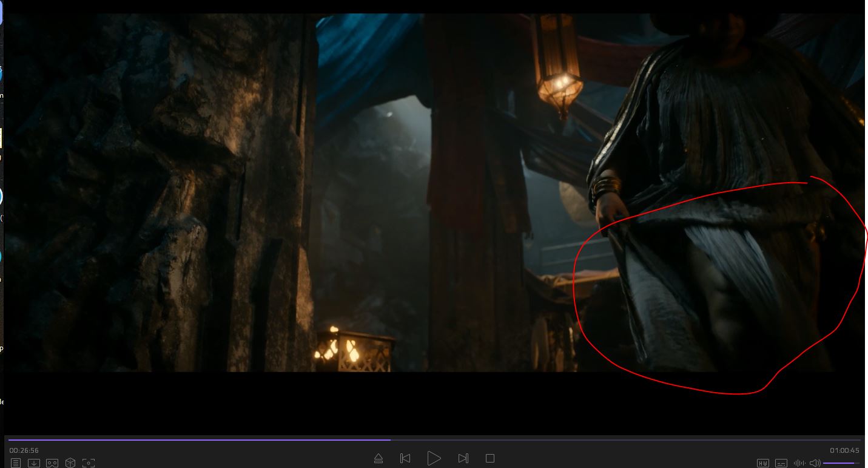The image size is (868, 468).
Task: Toggle the HW hardware acceleration button
Action: [x=763, y=463]
